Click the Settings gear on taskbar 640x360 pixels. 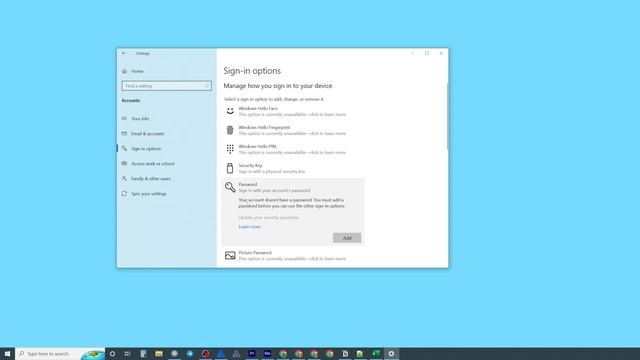[x=391, y=354]
